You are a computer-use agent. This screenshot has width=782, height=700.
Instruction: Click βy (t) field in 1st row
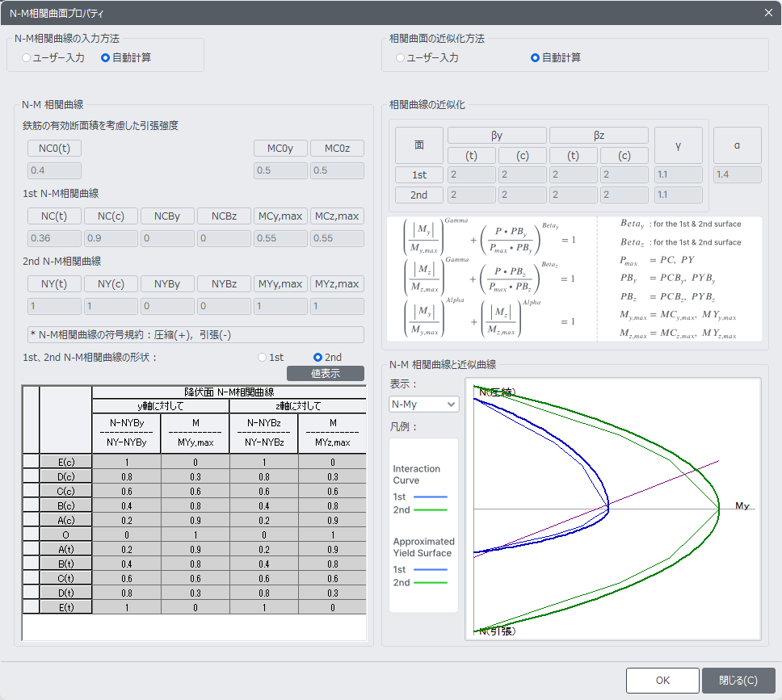(471, 174)
